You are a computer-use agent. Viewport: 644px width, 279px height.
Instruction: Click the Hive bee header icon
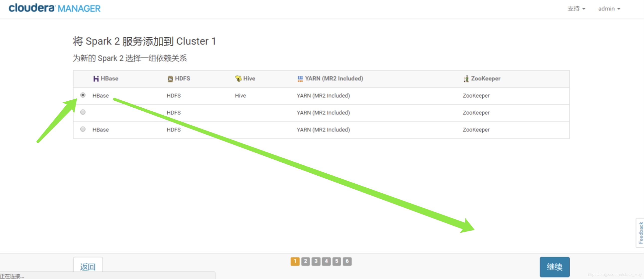pos(238,78)
